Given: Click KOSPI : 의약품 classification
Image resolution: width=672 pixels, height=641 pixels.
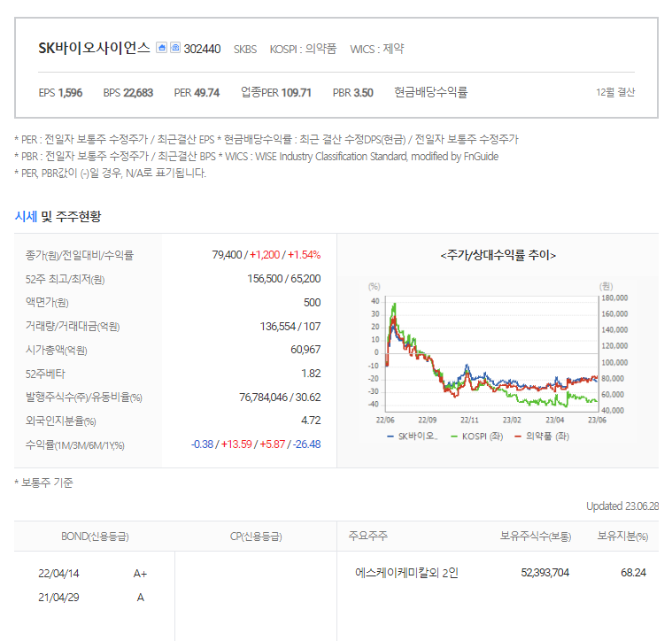Looking at the screenshot, I should (x=303, y=49).
